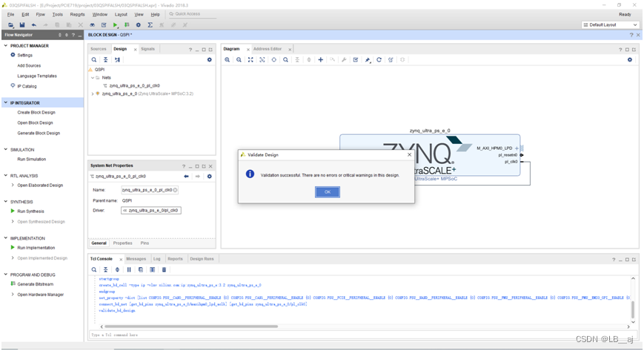Click the pin icon in the Diagram toolbar
The image size is (644, 351).
pos(368,59)
